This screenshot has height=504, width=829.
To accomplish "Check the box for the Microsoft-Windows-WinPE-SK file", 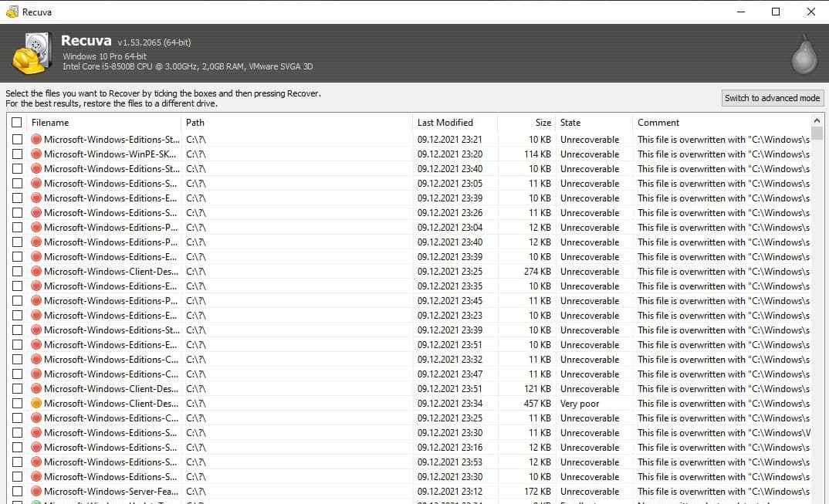I will click(17, 154).
